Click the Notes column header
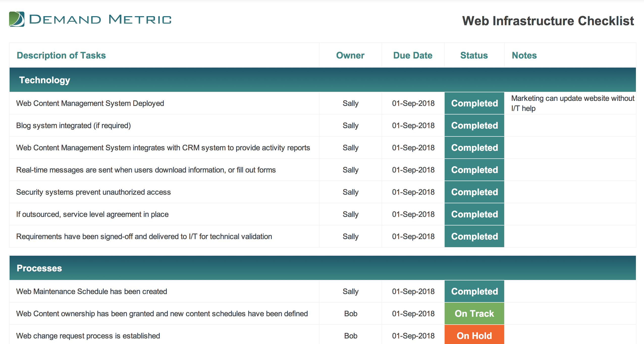The height and width of the screenshot is (344, 644). click(524, 55)
